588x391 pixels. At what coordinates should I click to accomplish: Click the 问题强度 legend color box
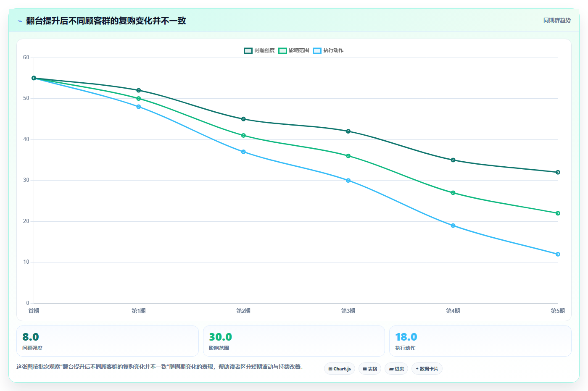point(248,50)
